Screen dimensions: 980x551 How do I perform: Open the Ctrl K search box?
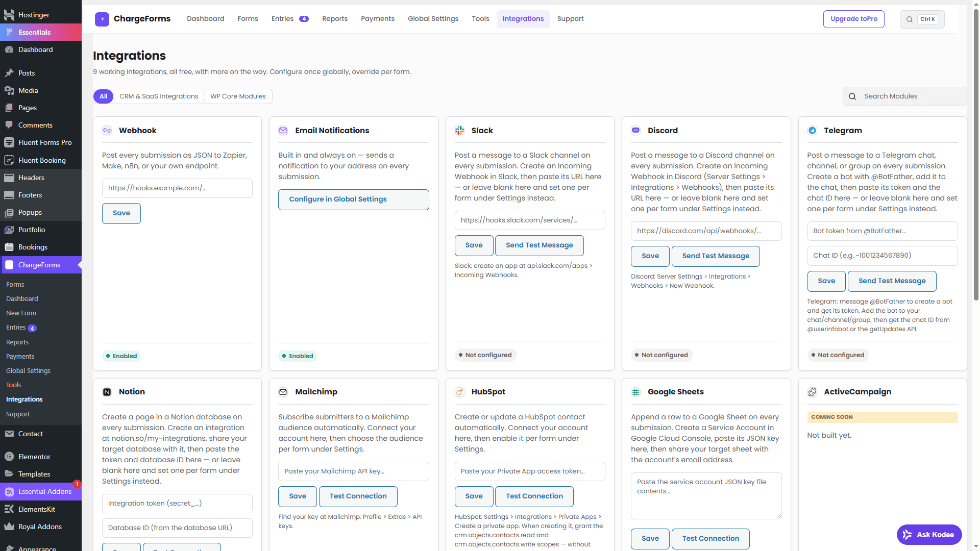(922, 19)
